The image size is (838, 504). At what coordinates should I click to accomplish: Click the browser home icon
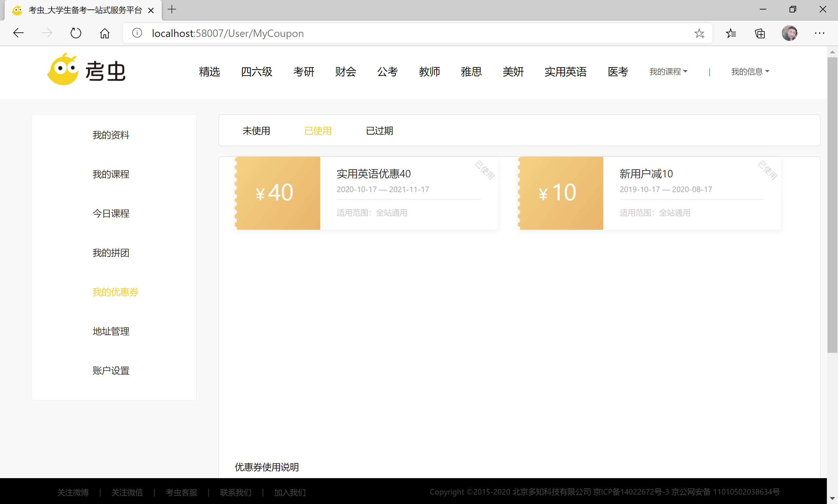click(105, 33)
